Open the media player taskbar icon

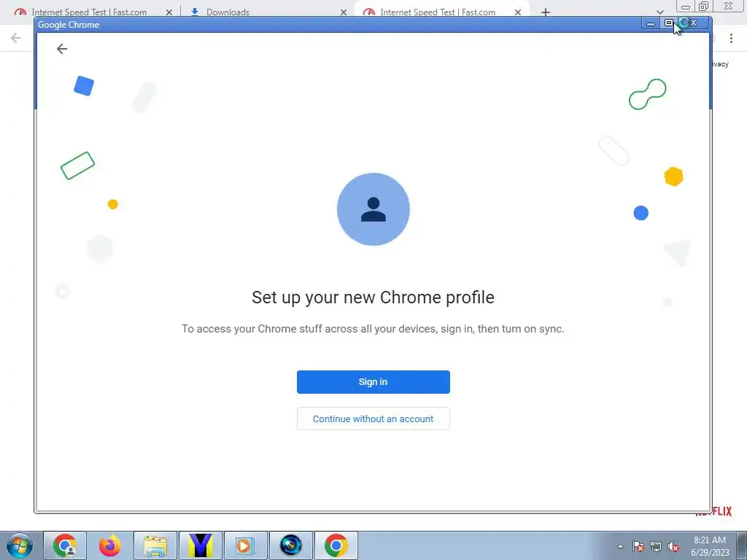[x=246, y=545]
